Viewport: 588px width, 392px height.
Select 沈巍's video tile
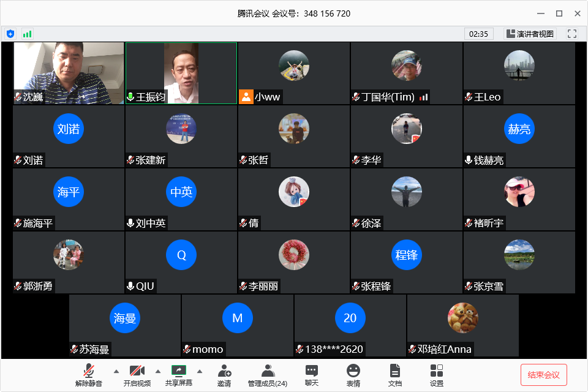pyautogui.click(x=69, y=73)
